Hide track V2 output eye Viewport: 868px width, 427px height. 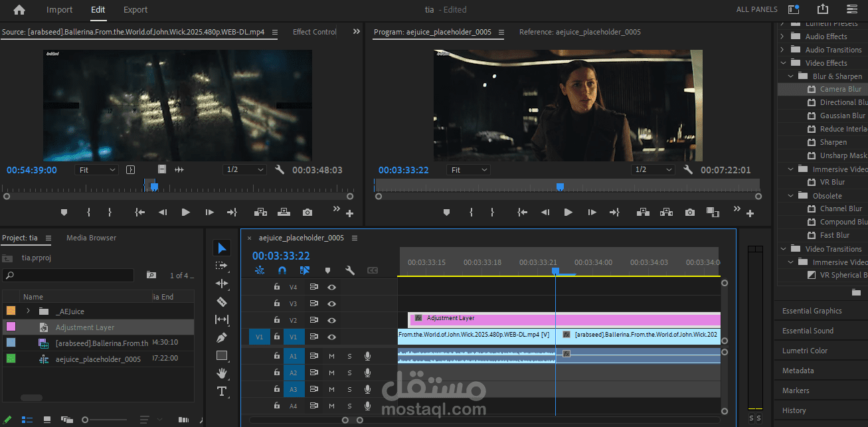pos(331,320)
